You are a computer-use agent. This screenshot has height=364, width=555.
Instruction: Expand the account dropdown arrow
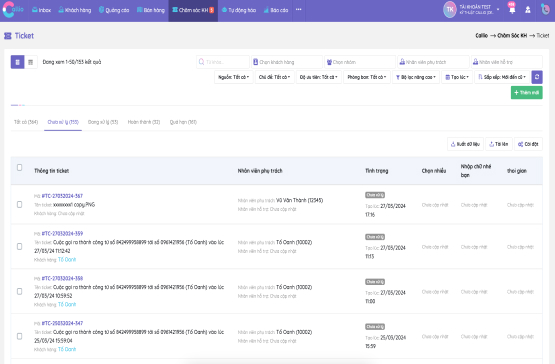click(498, 10)
